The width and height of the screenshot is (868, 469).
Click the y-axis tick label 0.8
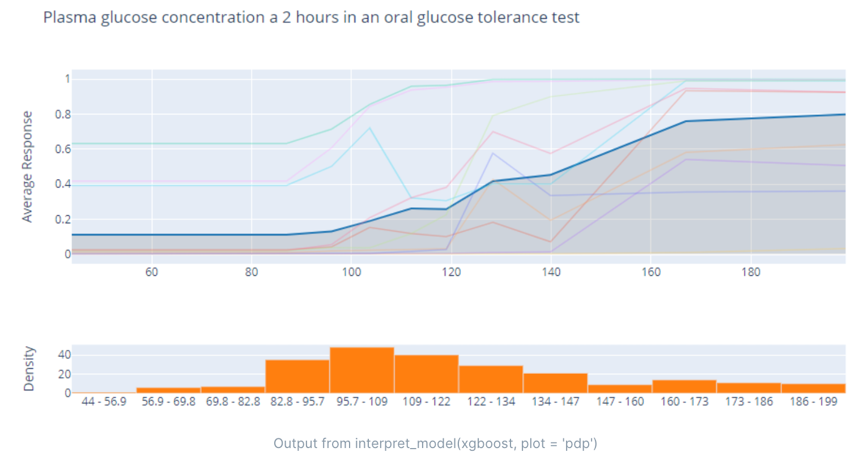[x=62, y=114]
